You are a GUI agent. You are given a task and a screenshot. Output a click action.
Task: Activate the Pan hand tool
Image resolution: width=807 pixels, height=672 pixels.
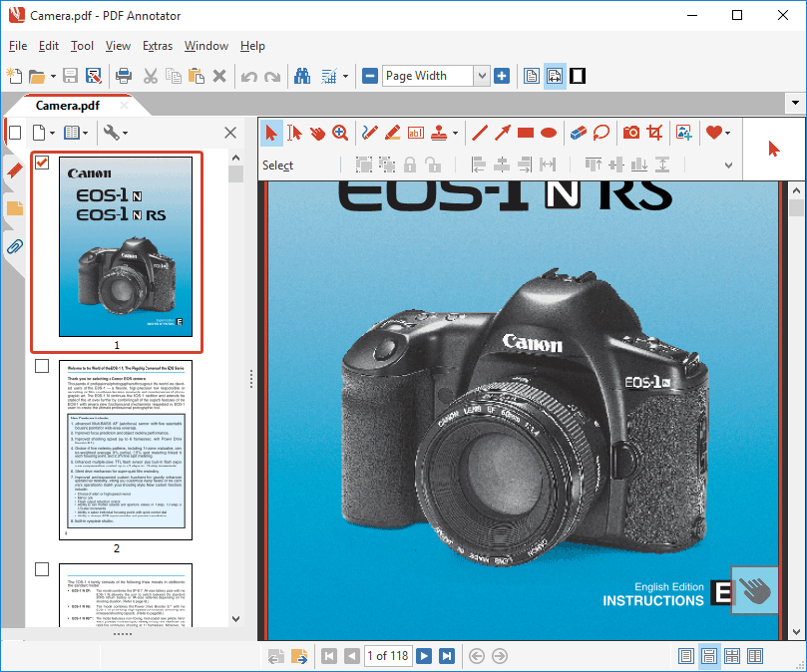pos(317,133)
